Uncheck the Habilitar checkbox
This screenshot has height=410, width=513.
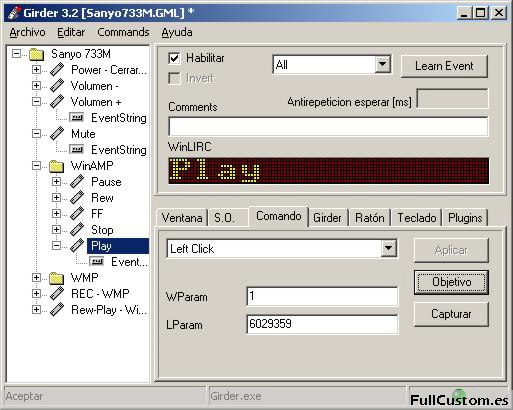(x=174, y=59)
